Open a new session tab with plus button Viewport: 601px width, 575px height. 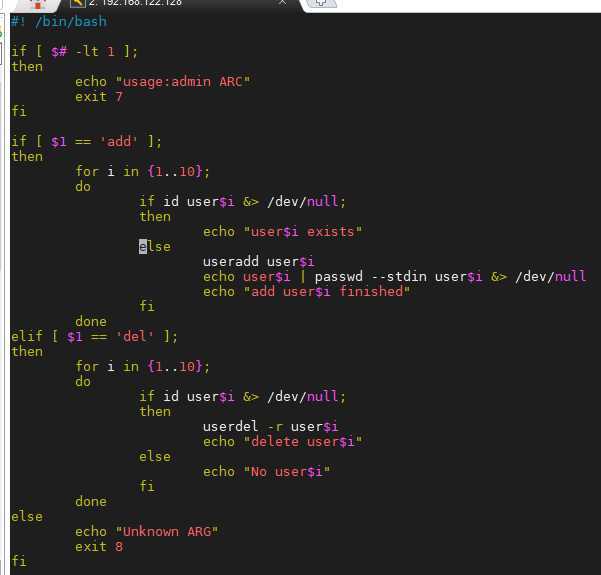(x=321, y=3)
